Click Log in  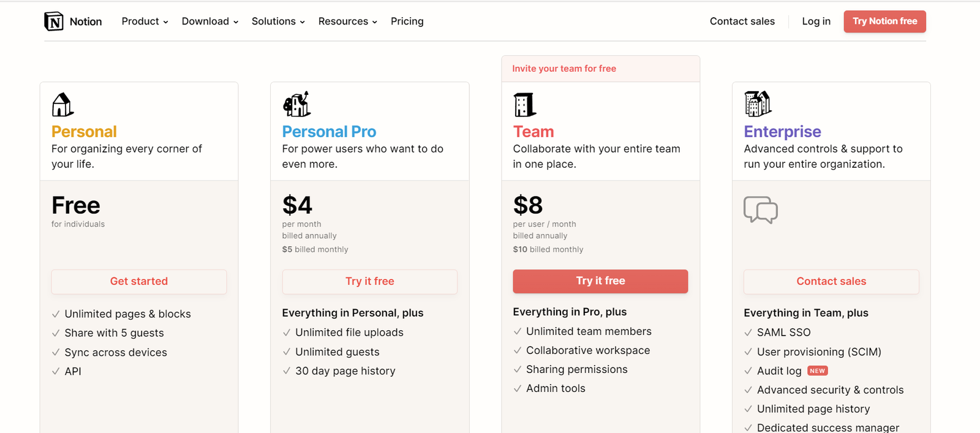pos(816,21)
